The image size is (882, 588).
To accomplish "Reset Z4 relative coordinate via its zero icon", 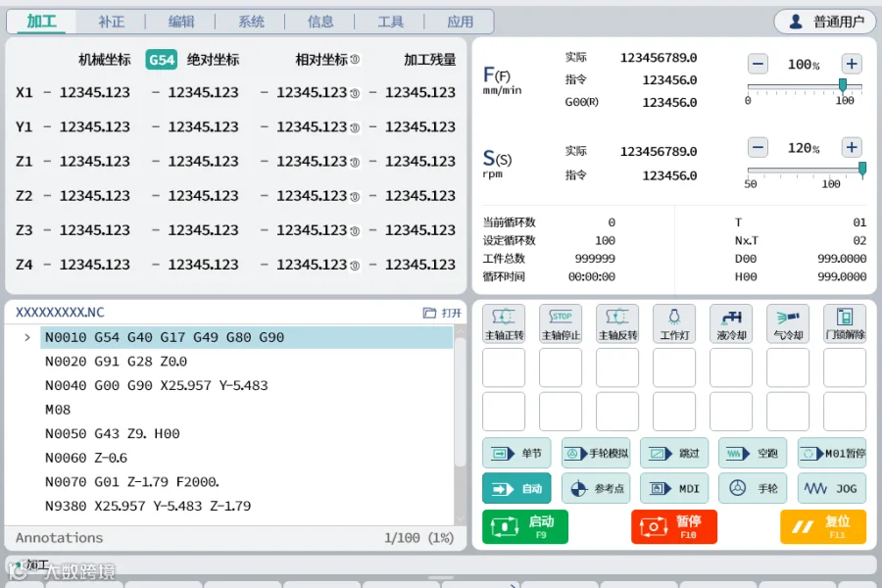I will [355, 266].
